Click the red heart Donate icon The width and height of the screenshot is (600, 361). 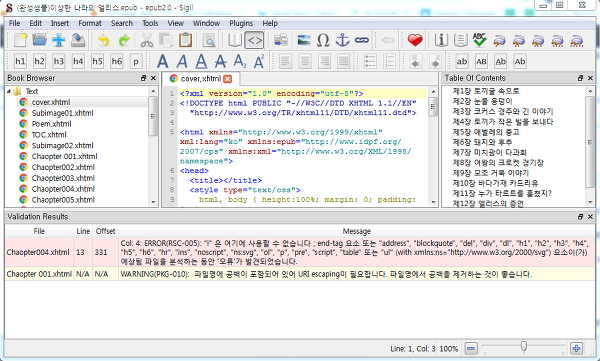coord(415,40)
